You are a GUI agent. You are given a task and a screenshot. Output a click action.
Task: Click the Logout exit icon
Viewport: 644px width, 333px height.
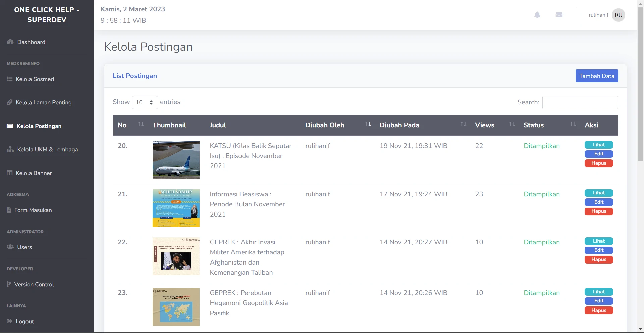tap(10, 321)
